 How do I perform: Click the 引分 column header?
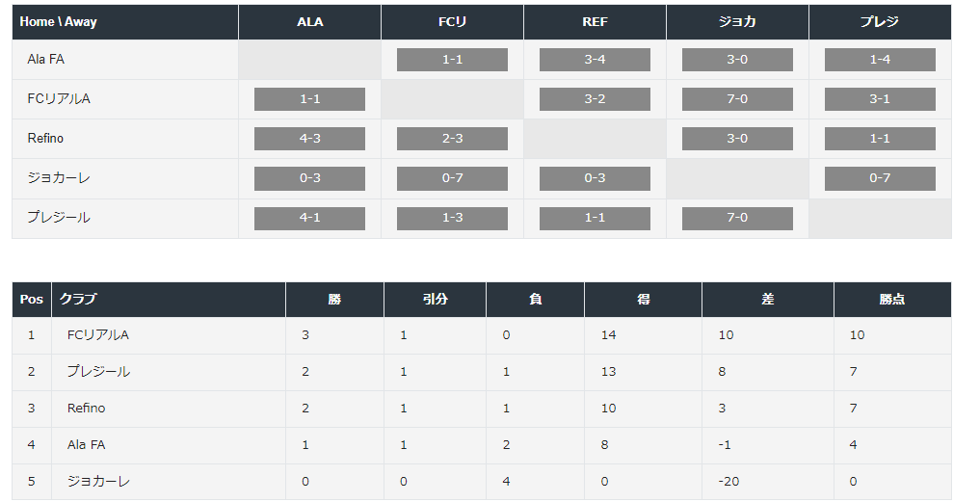click(x=435, y=300)
